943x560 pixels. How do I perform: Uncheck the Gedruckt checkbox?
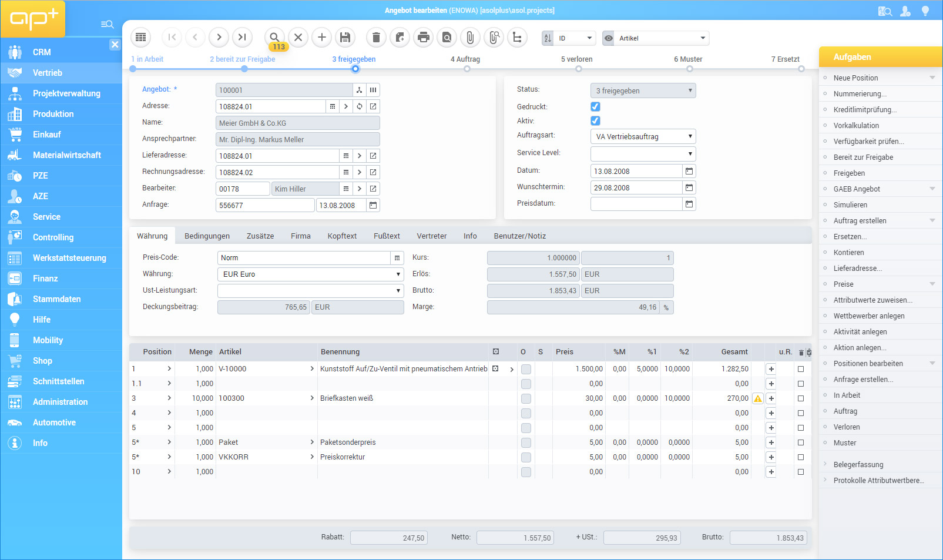(595, 107)
